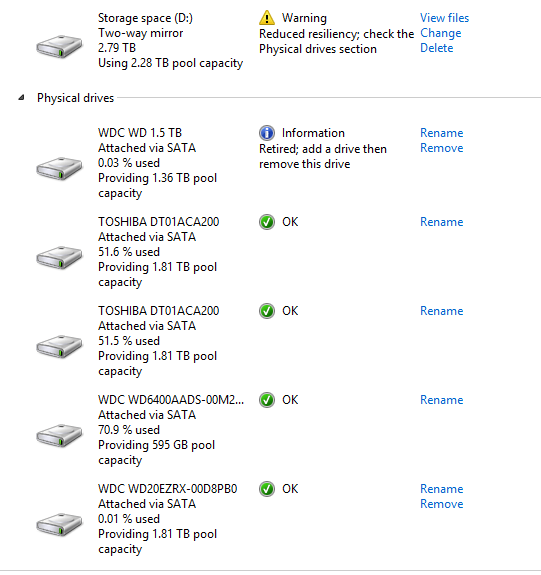Open View files for Storage space (D:)
Screen dimensions: 541x575
(x=444, y=18)
